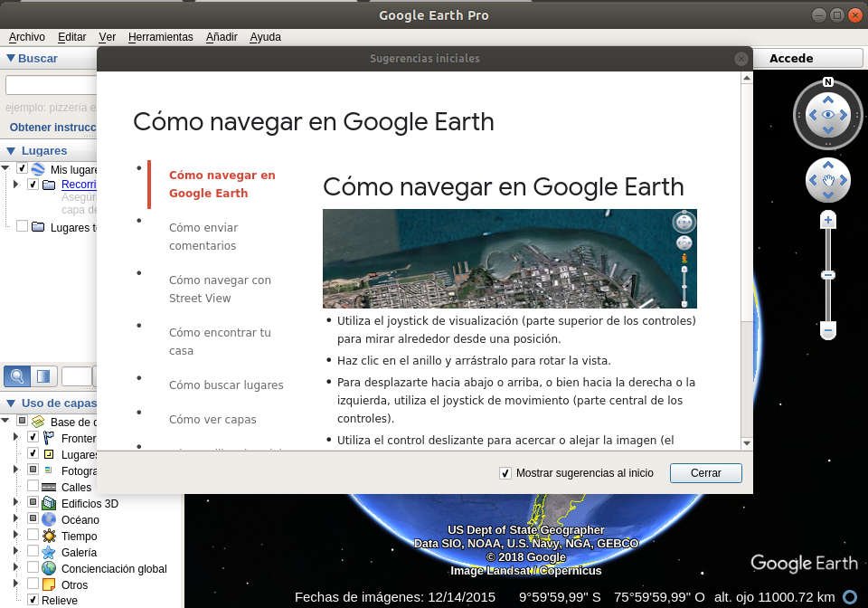The height and width of the screenshot is (608, 868).
Task: Open Cómo encontrar tu casa tip
Action: (220, 342)
